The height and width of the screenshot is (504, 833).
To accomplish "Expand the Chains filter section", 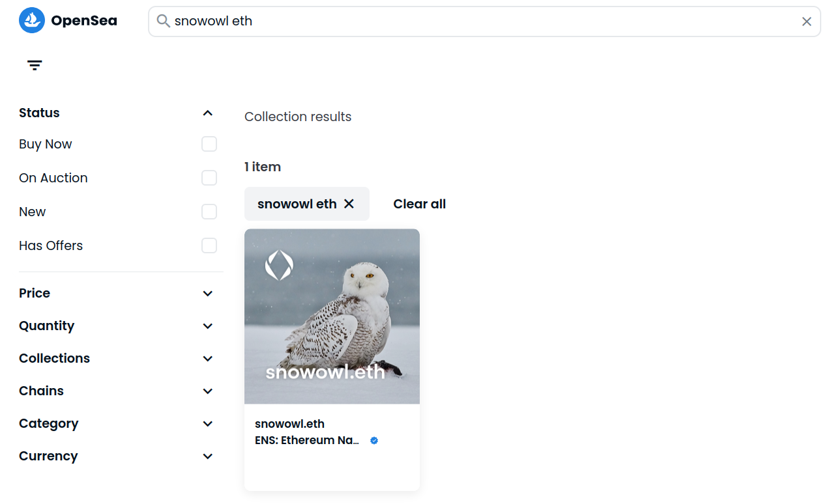I will coord(208,391).
